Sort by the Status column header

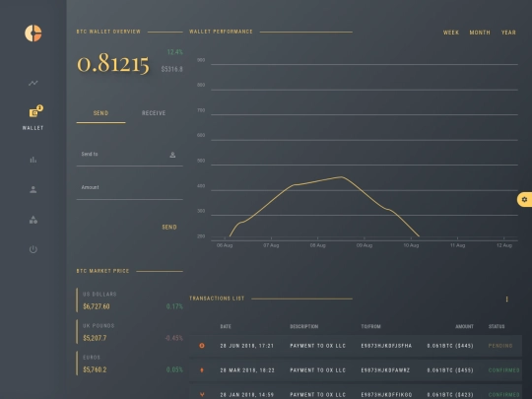coord(497,326)
